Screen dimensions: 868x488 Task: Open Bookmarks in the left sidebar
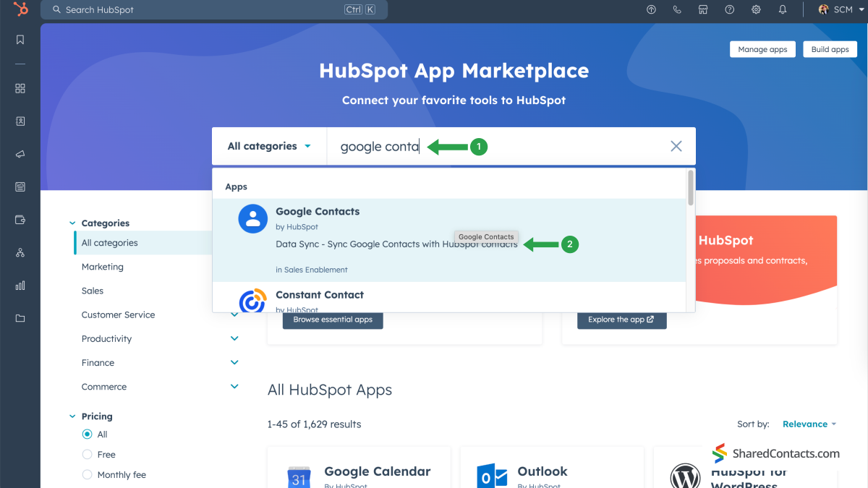20,40
